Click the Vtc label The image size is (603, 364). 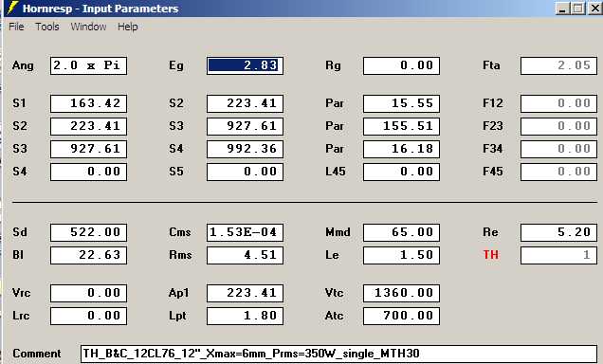(334, 293)
